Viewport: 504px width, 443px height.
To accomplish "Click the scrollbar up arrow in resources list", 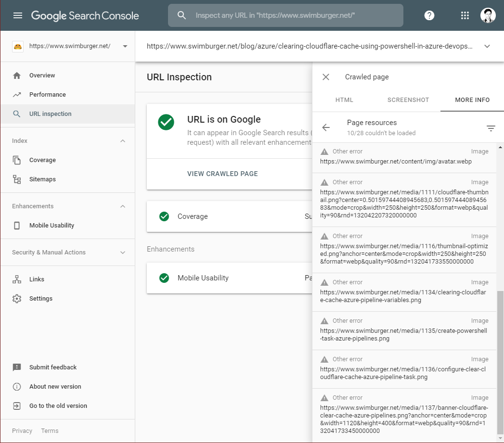I will tap(500, 147).
